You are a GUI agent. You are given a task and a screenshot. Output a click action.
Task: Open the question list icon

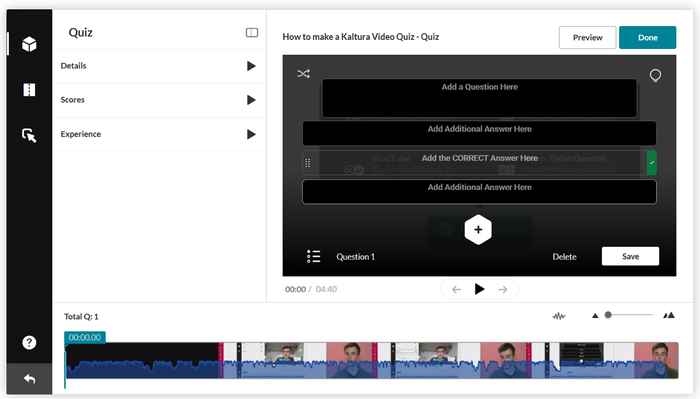pyautogui.click(x=313, y=256)
